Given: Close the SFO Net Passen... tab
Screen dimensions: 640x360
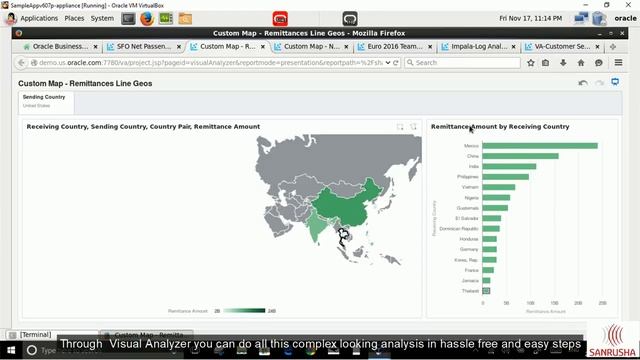Looking at the screenshot, I should [179, 47].
